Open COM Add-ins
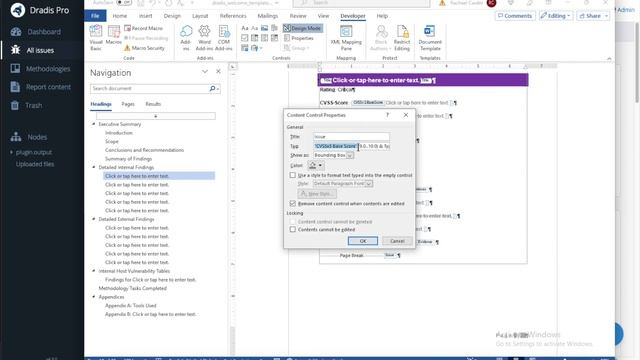The width and height of the screenshot is (640, 360). (x=224, y=38)
